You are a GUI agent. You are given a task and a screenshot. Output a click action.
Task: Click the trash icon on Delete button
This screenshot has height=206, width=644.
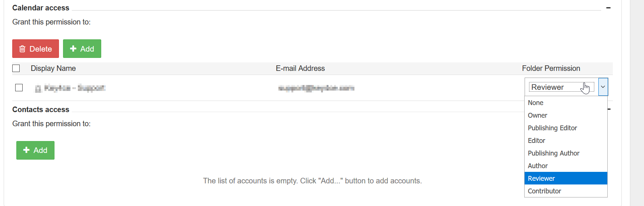pyautogui.click(x=22, y=49)
